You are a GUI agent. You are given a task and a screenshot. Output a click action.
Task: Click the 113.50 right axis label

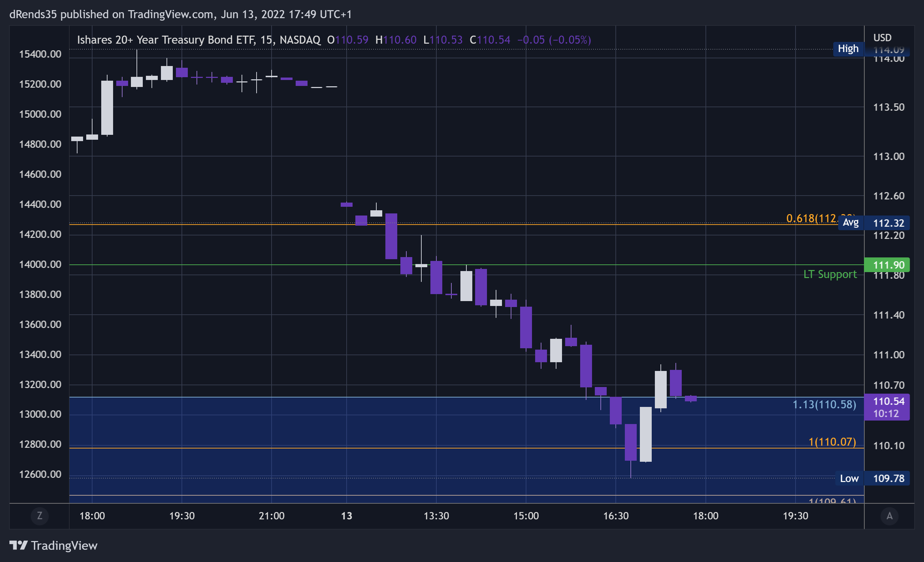[x=889, y=107]
